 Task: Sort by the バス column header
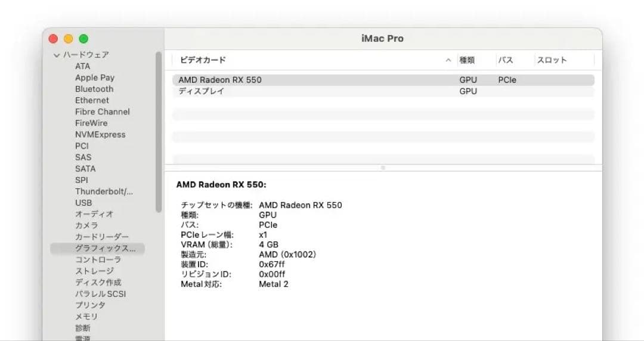(x=506, y=60)
